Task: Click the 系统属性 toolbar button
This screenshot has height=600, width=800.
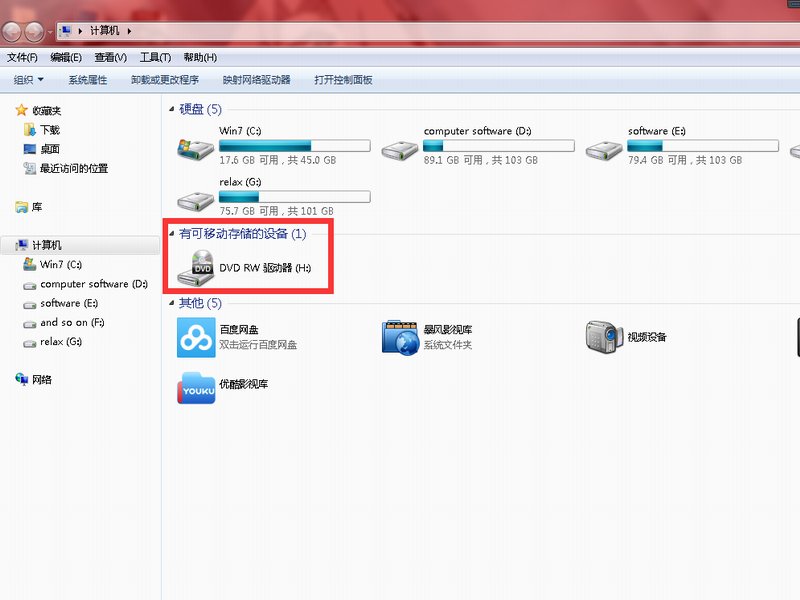Action: click(88, 80)
